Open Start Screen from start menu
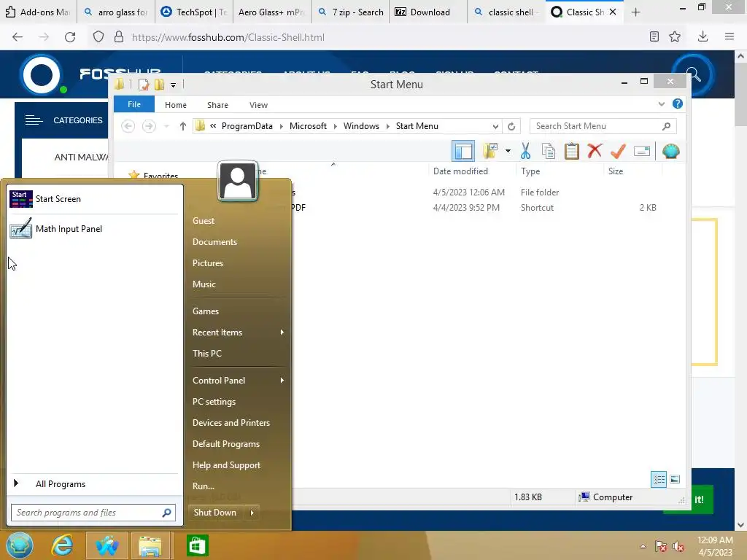This screenshot has width=747, height=560. (94, 199)
